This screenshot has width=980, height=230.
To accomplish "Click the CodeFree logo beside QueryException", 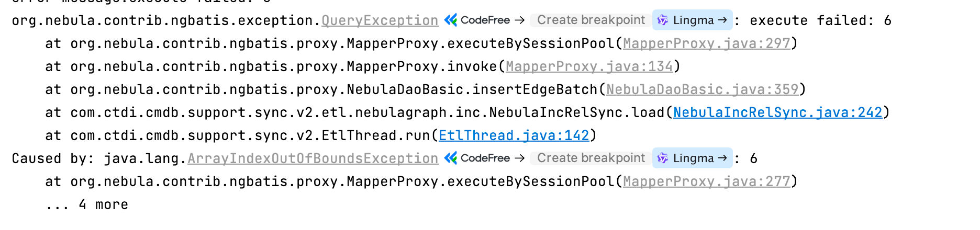I will click(450, 20).
